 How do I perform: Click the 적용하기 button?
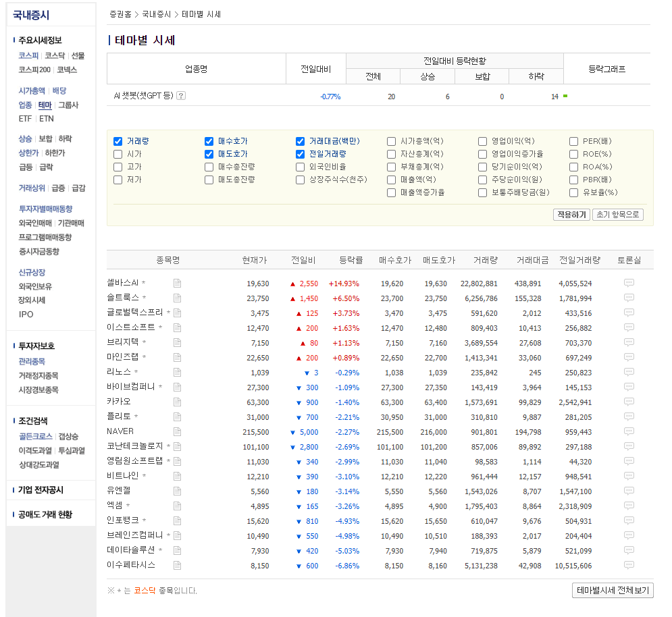[572, 215]
